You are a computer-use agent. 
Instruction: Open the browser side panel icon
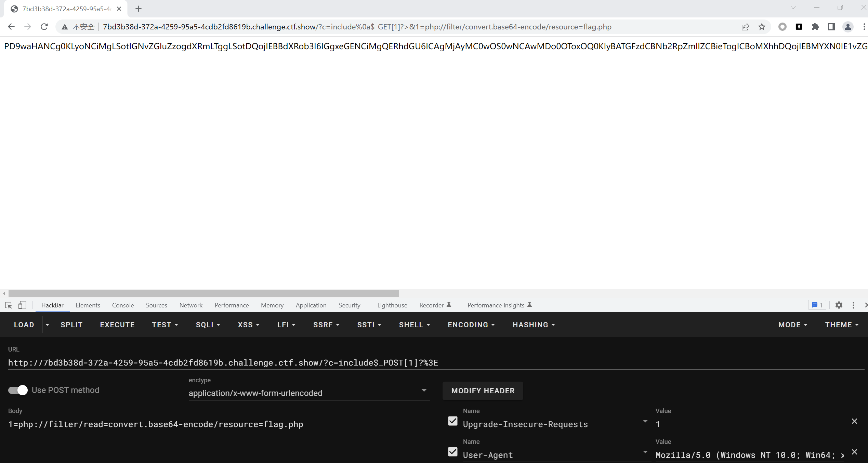coord(831,27)
